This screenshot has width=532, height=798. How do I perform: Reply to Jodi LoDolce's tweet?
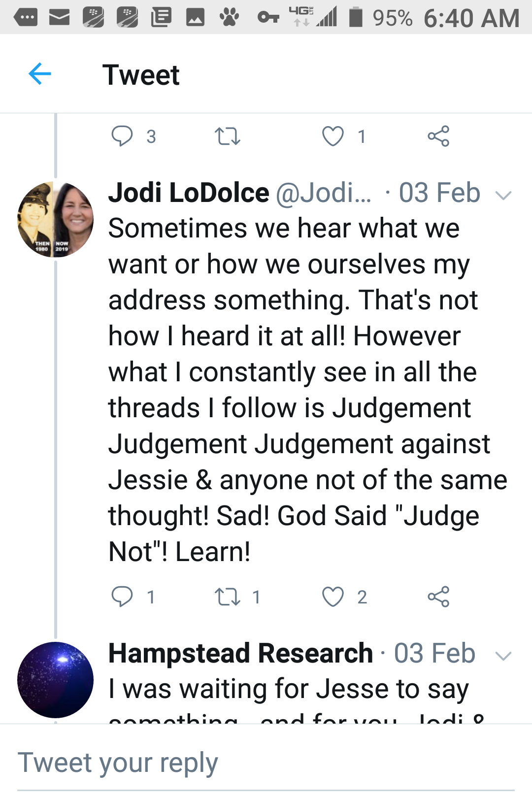tap(122, 597)
